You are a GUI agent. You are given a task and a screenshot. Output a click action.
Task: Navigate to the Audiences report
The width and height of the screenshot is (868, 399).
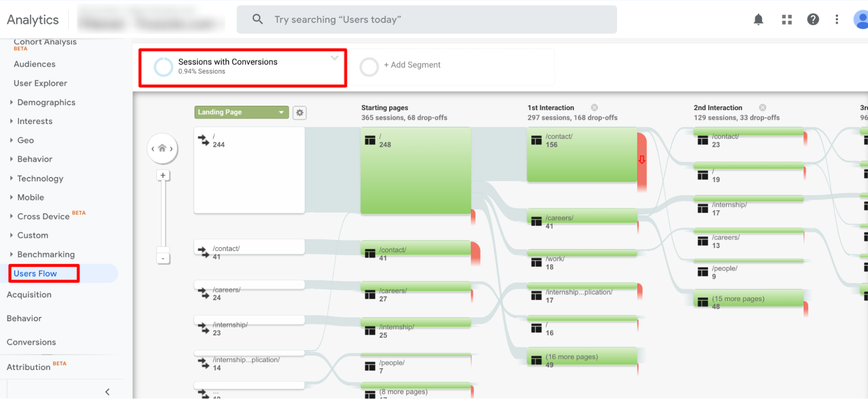pyautogui.click(x=34, y=64)
